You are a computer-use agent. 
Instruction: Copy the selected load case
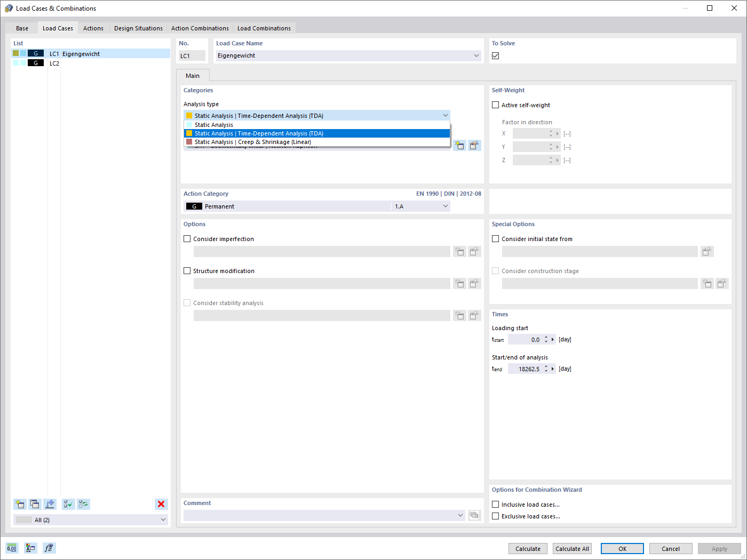coord(35,504)
